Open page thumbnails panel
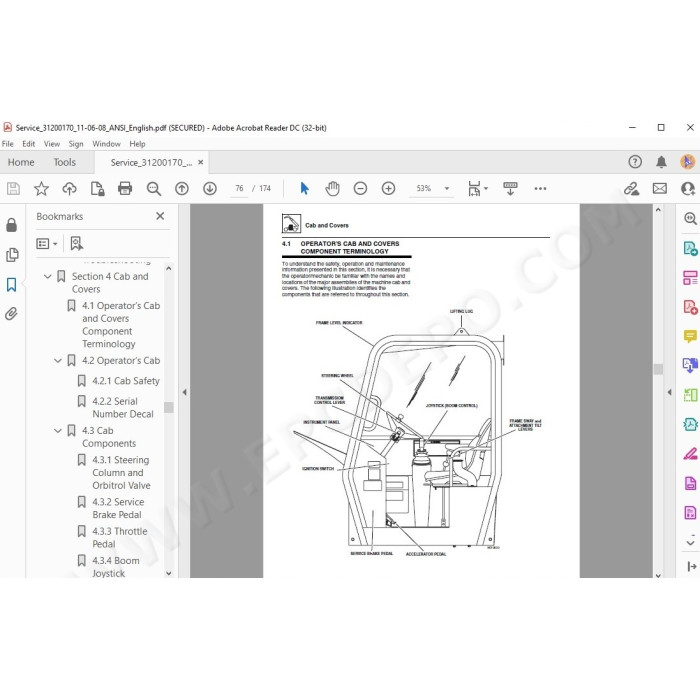The width and height of the screenshot is (700, 700). (12, 255)
